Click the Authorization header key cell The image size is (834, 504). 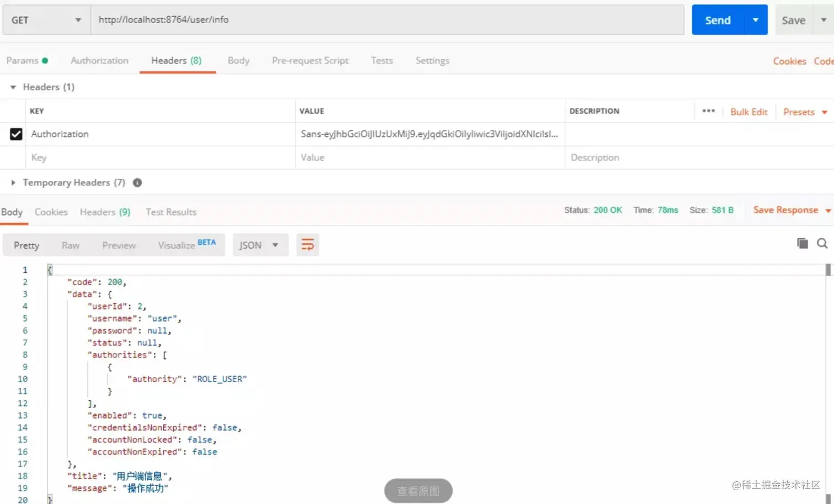pyautogui.click(x=160, y=134)
